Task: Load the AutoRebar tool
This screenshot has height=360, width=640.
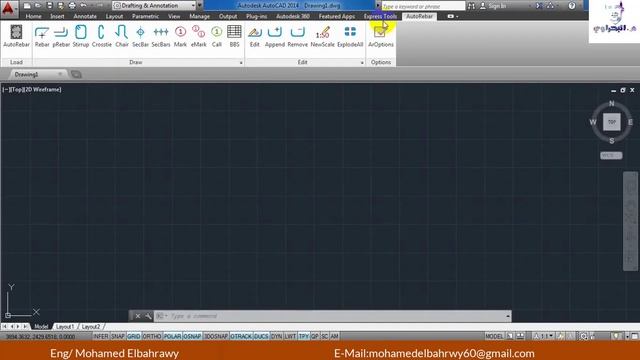Action: click(16, 36)
